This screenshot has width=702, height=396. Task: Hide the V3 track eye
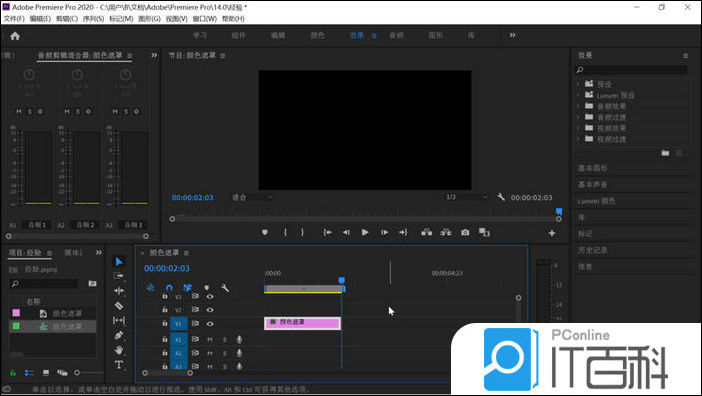[x=210, y=296]
